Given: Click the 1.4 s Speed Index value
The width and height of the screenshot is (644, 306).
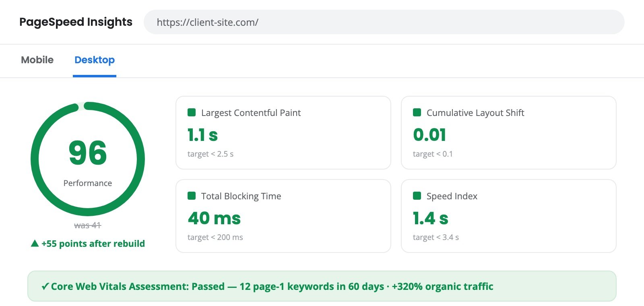Looking at the screenshot, I should (430, 218).
